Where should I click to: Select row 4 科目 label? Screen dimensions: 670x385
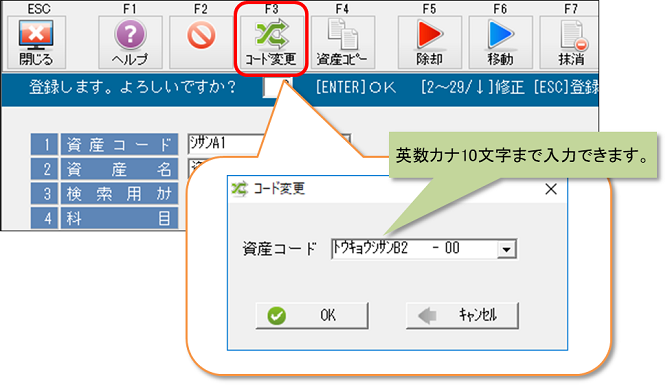pyautogui.click(x=119, y=218)
